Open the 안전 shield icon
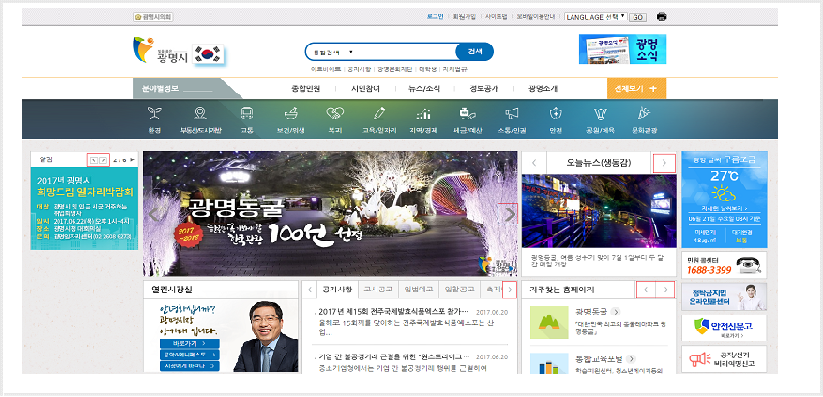 tap(556, 113)
